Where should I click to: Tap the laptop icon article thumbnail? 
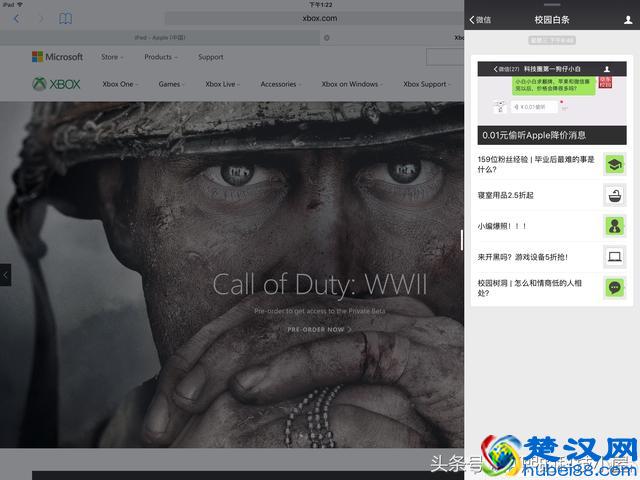coord(614,257)
